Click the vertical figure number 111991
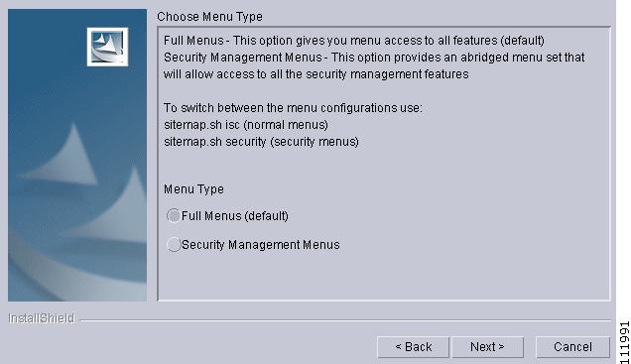 [624, 342]
